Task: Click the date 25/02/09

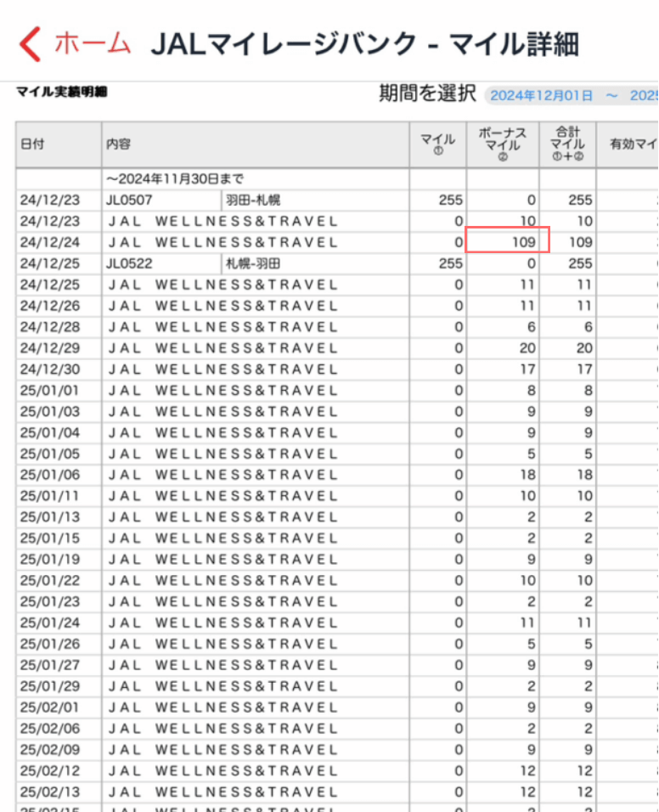Action: coord(50,750)
